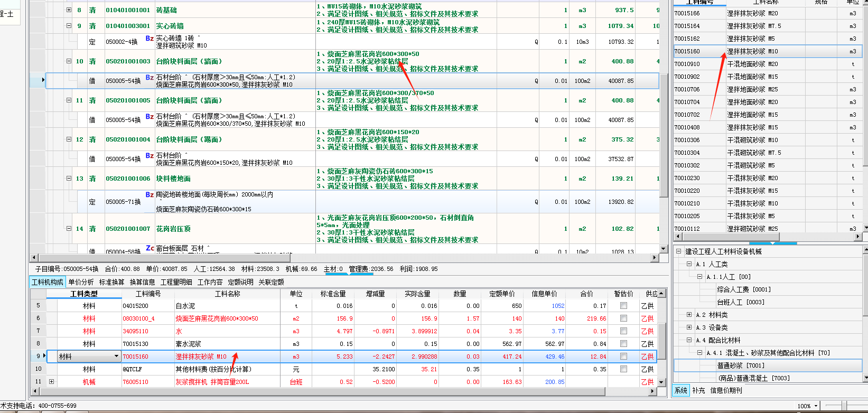The image size is (868, 413).
Task: Select the 补充 tab
Action: [698, 390]
